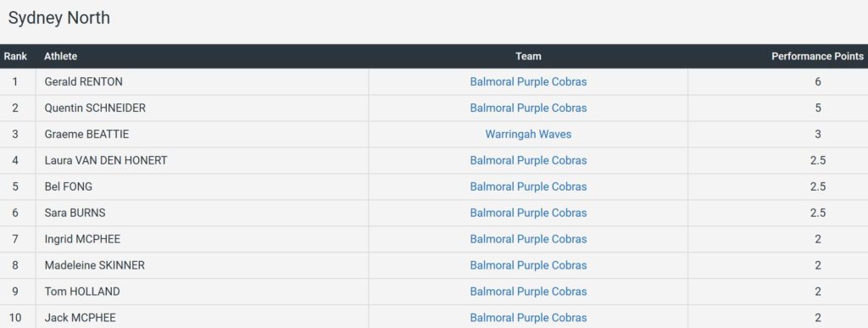Screen dimensions: 868x328
Task: Open Balmoral Purple Cobras link for Gerald RENTON
Action: click(x=528, y=82)
